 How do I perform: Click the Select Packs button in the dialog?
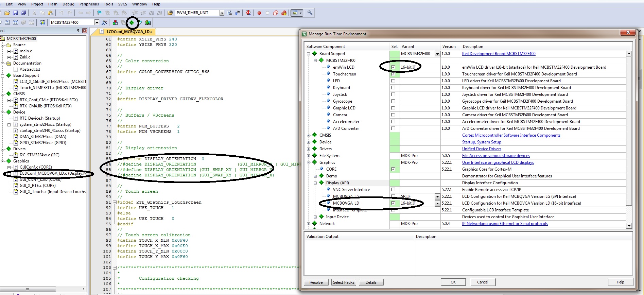tap(344, 282)
